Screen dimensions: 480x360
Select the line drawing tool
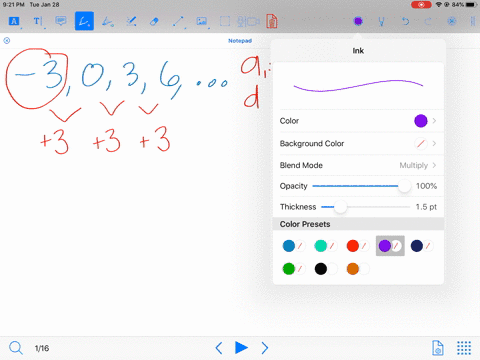(x=178, y=22)
